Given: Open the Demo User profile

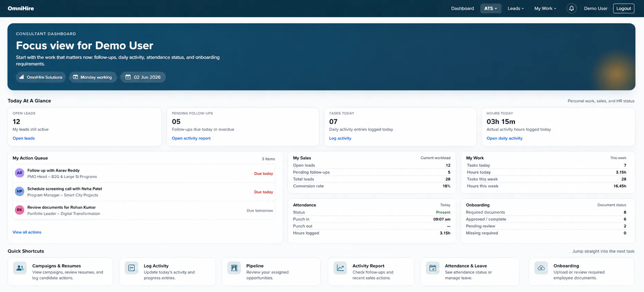Looking at the screenshot, I should [596, 8].
